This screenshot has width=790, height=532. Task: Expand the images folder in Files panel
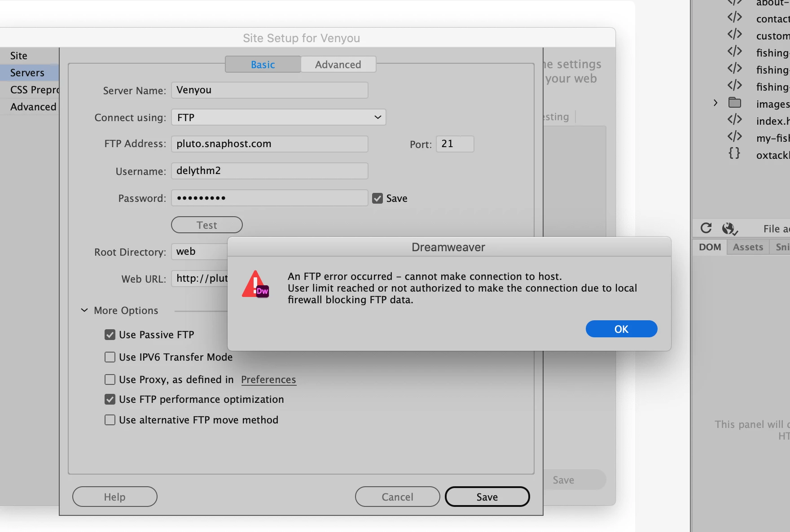715,103
